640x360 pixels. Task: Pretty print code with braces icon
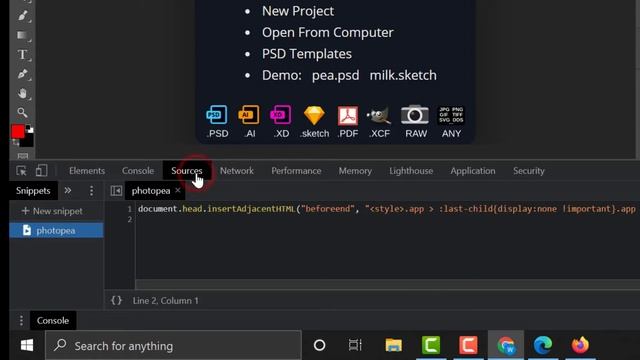(x=116, y=300)
